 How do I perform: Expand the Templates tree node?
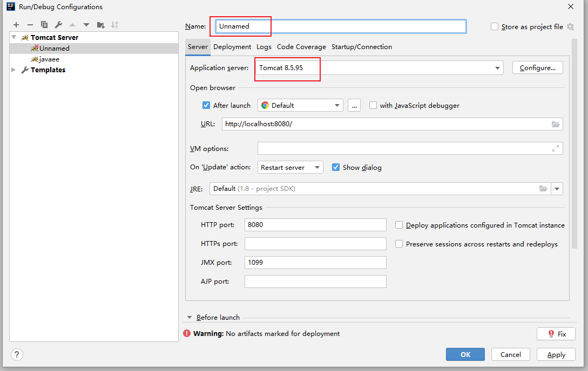pyautogui.click(x=14, y=70)
